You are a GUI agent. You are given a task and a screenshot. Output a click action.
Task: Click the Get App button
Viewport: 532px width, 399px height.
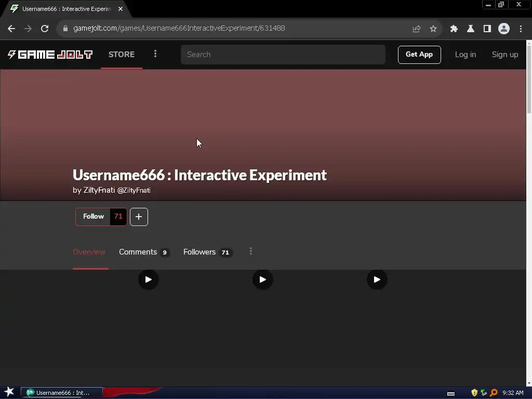click(x=419, y=55)
